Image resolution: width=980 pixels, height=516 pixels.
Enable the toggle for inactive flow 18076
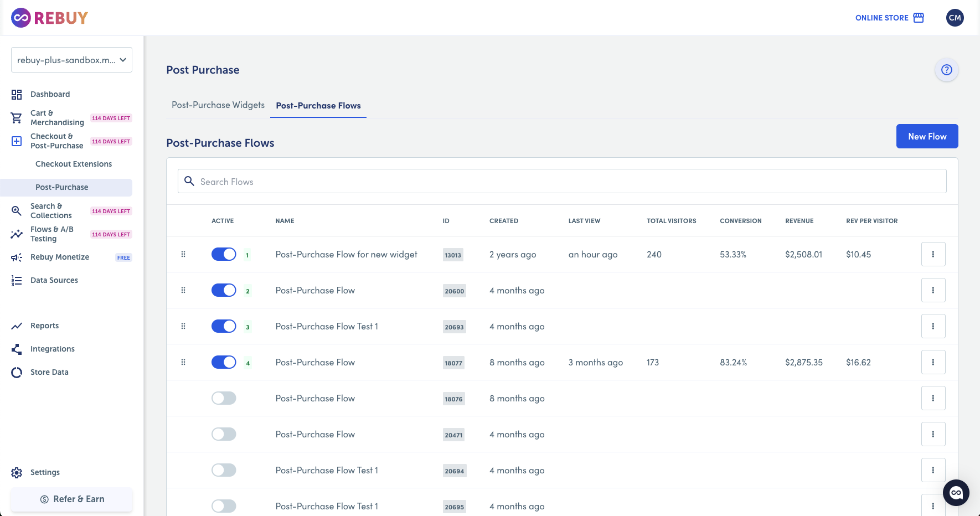pos(223,398)
